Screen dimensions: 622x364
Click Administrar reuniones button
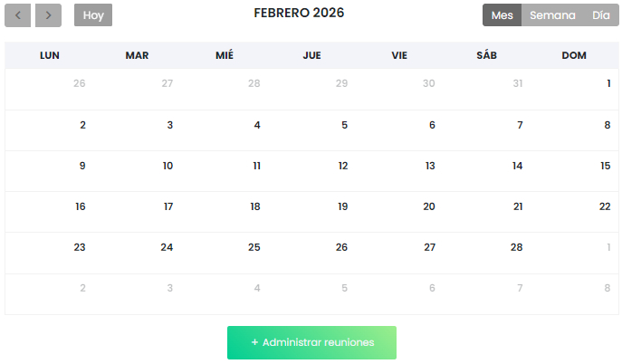click(x=311, y=342)
